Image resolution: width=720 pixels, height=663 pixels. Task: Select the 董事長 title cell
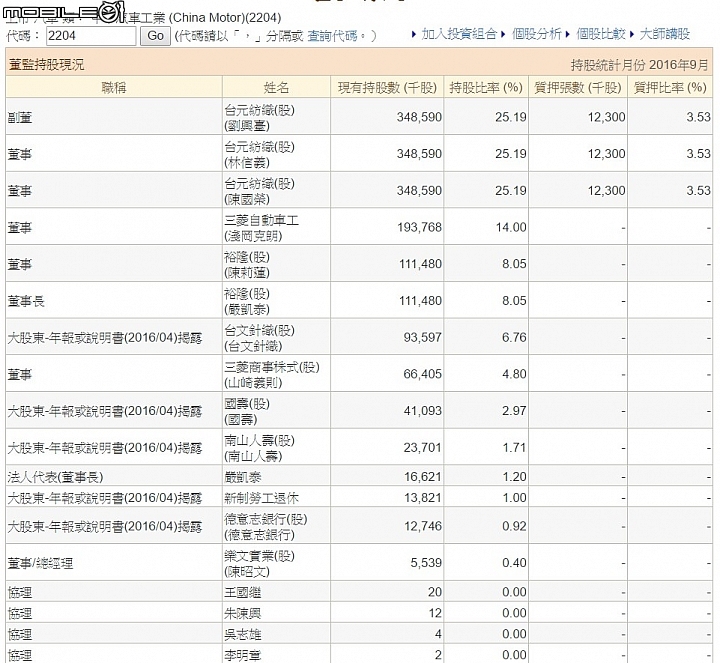click(114, 301)
